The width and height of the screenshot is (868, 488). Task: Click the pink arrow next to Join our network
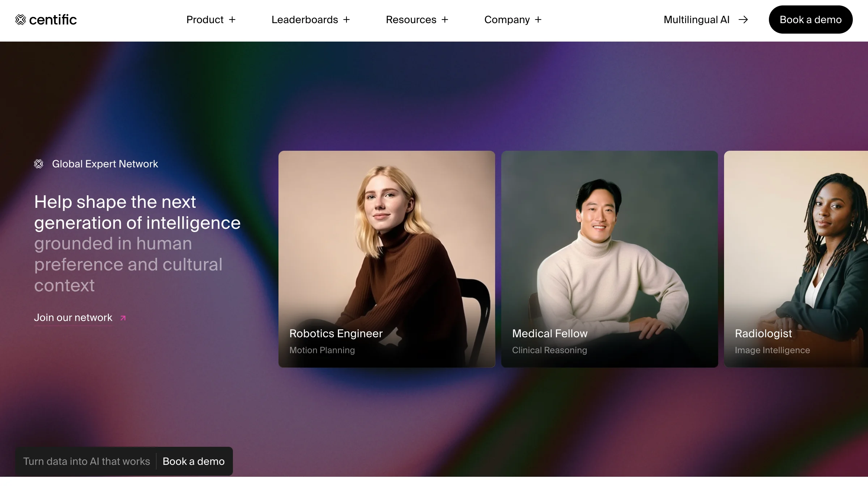(x=123, y=318)
